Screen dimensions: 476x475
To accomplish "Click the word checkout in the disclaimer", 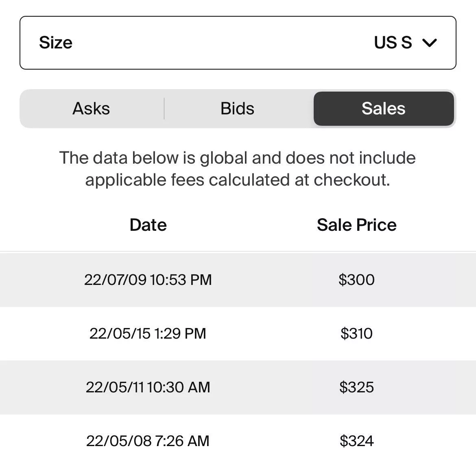I will click(x=352, y=180).
